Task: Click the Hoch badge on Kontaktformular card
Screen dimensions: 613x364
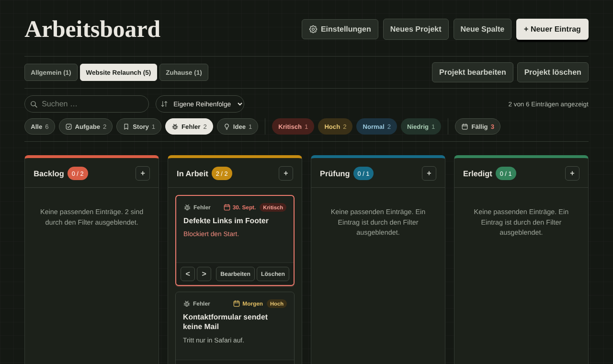Action: (x=277, y=304)
